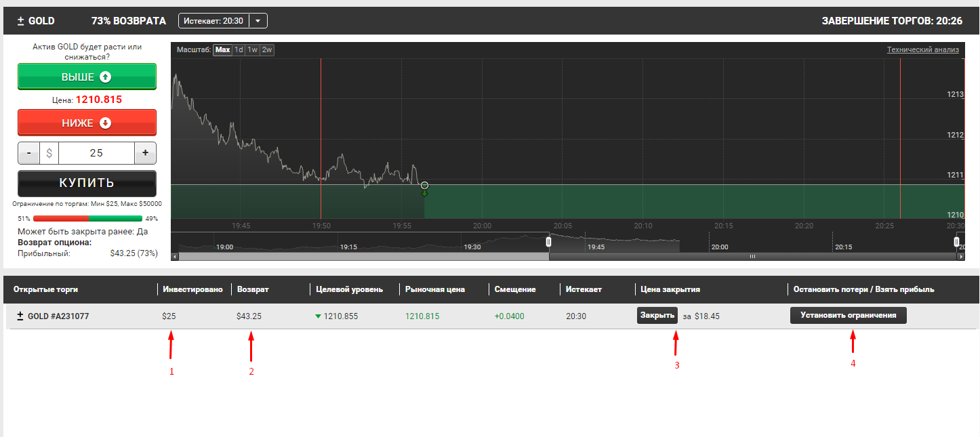Increase investment amount with plus button
980x437 pixels.
(145, 153)
